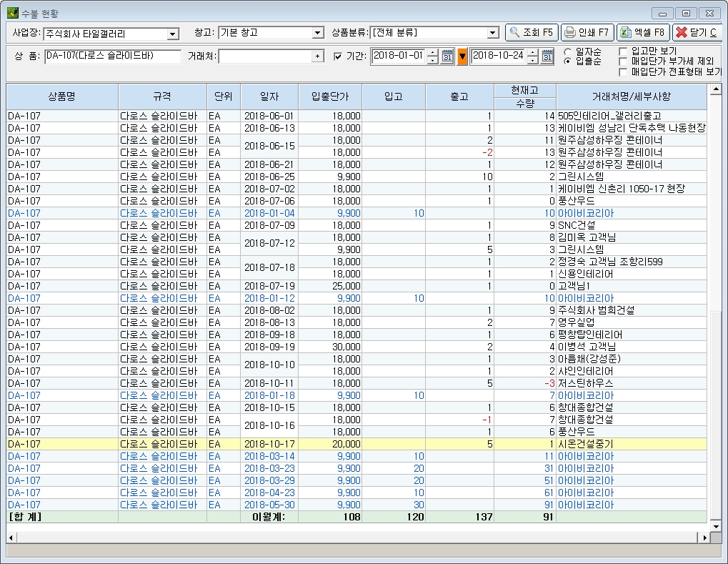The height and width of the screenshot is (564, 728).
Task: Export with the 엑셀 F8 button
Action: [643, 32]
